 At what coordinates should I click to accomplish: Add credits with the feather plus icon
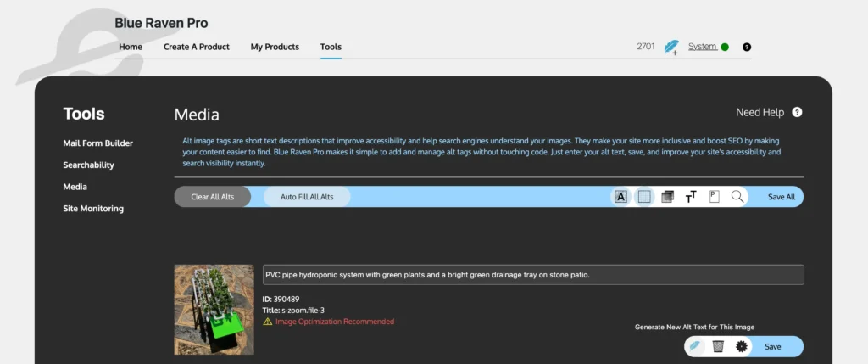tap(671, 48)
